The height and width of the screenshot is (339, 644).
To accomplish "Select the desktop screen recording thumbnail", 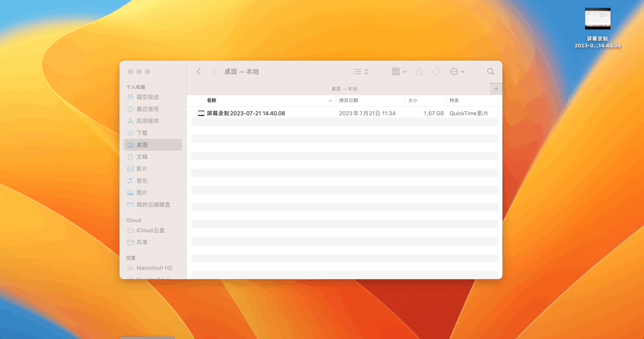I will pos(598,19).
